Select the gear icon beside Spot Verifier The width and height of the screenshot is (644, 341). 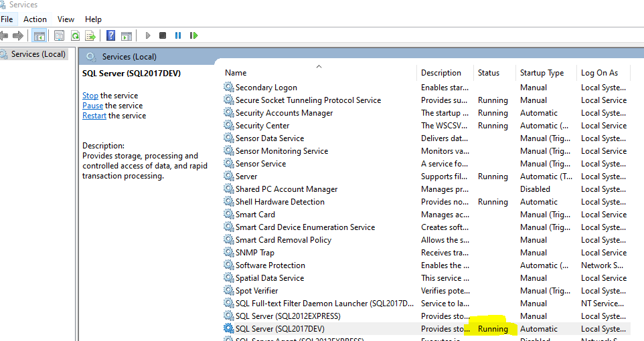click(x=229, y=291)
